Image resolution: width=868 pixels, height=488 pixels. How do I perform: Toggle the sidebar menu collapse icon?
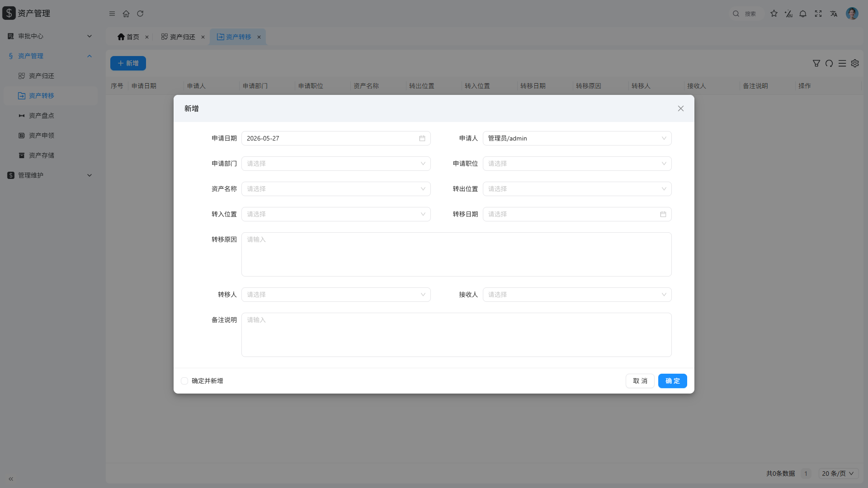[x=112, y=14]
